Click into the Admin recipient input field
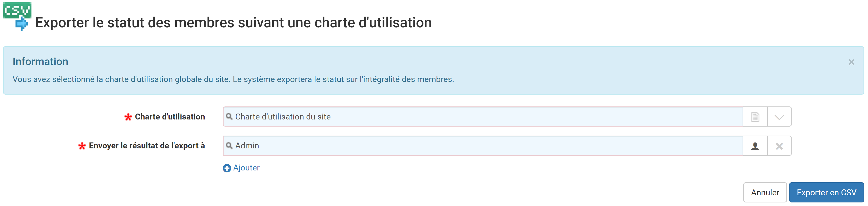 pos(483,146)
